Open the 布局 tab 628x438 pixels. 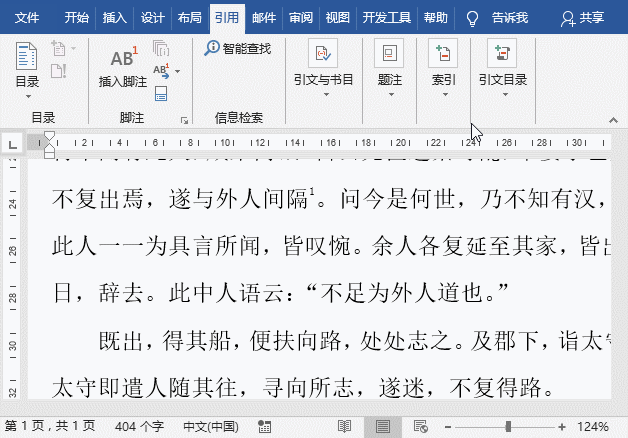(189, 18)
